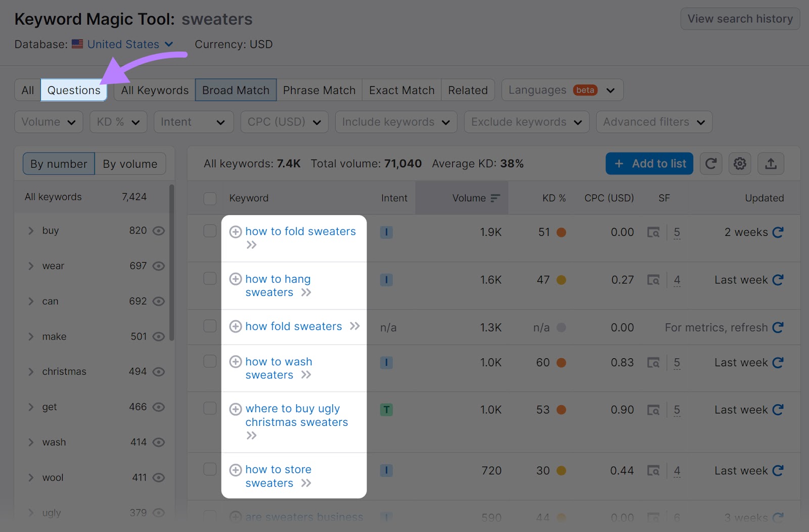Toggle the select-all checkbox in the table header

coord(210,199)
